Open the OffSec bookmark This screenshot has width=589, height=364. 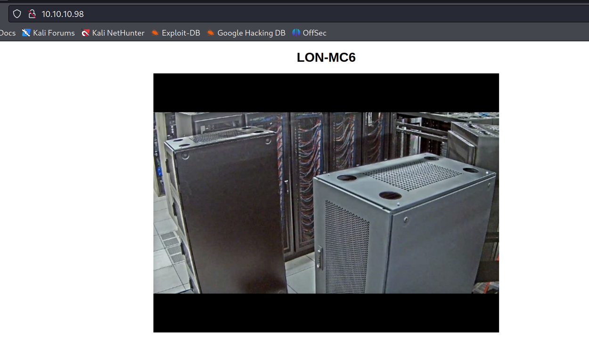(x=309, y=33)
